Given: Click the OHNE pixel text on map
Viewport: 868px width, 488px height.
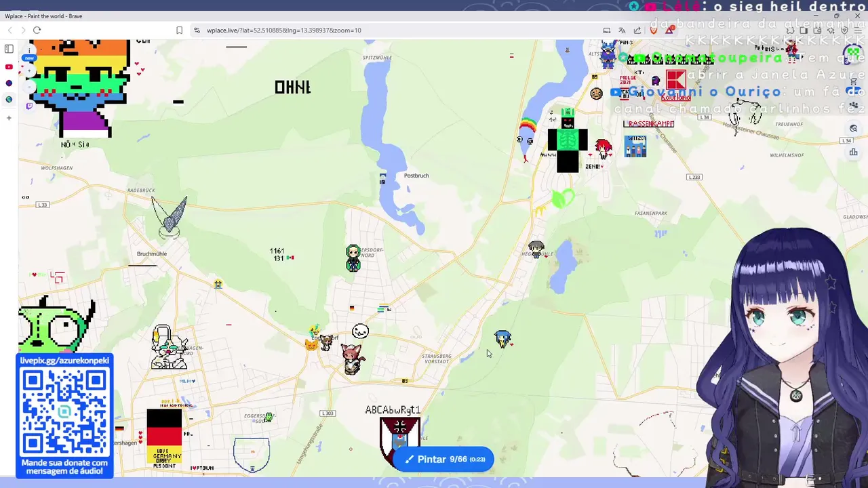Looking at the screenshot, I should coord(293,87).
